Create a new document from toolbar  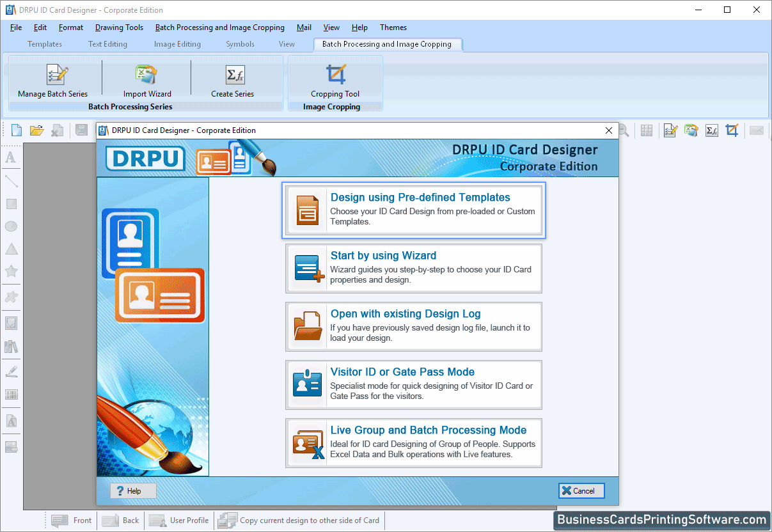[x=17, y=130]
